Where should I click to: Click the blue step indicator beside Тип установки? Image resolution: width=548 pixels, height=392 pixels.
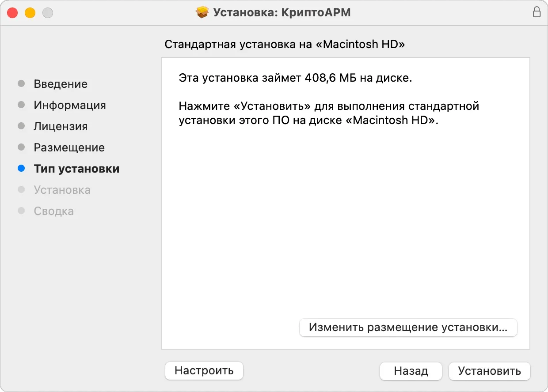click(21, 168)
